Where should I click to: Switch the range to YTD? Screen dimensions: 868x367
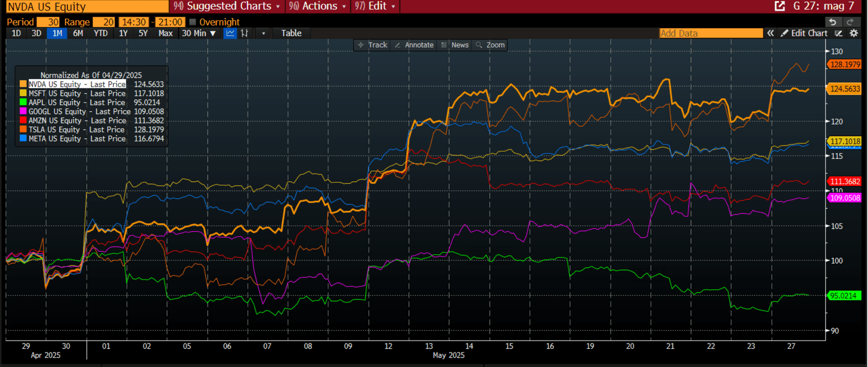pyautogui.click(x=100, y=33)
